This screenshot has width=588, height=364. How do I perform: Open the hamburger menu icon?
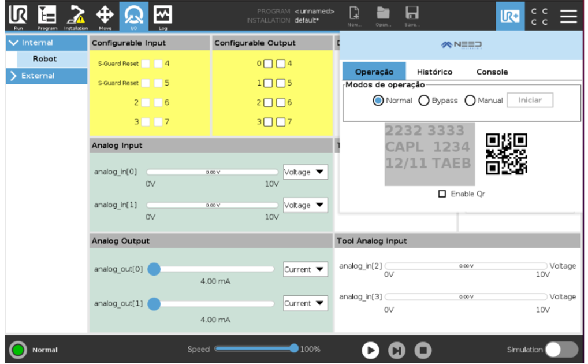click(568, 16)
